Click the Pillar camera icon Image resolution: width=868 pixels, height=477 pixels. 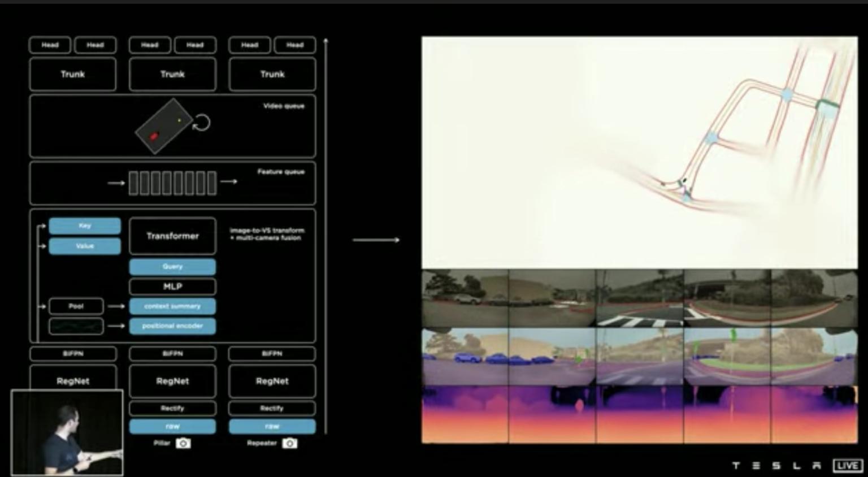pos(183,443)
